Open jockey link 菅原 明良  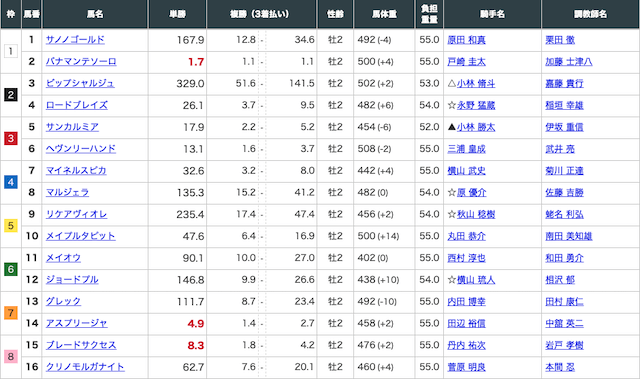[466, 367]
